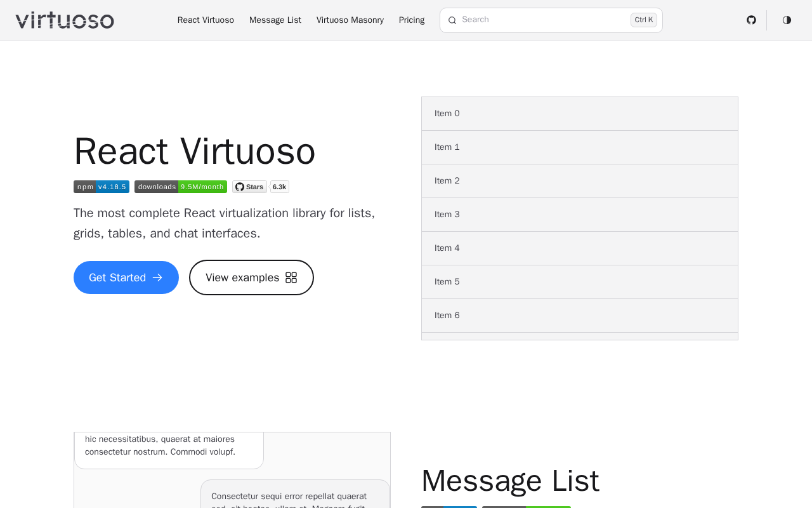Open Message List nav item
The image size is (812, 508).
(x=275, y=20)
